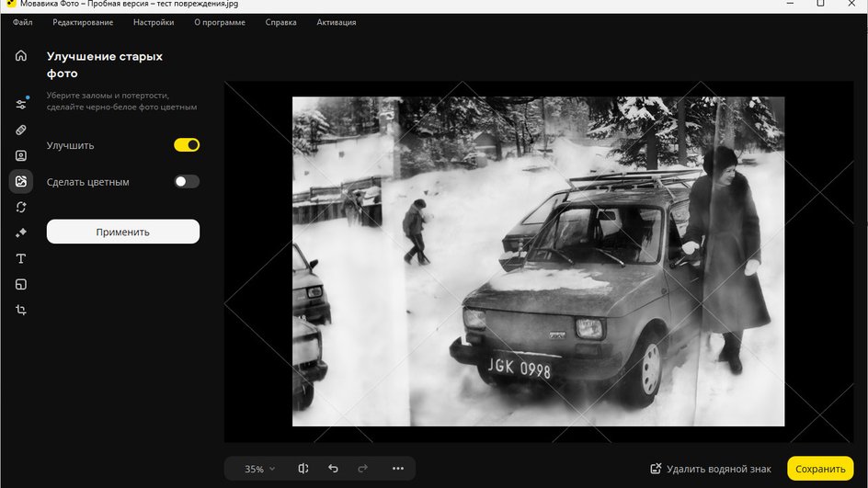The image size is (868, 488).
Task: Click the Сохранить button
Action: (x=820, y=469)
